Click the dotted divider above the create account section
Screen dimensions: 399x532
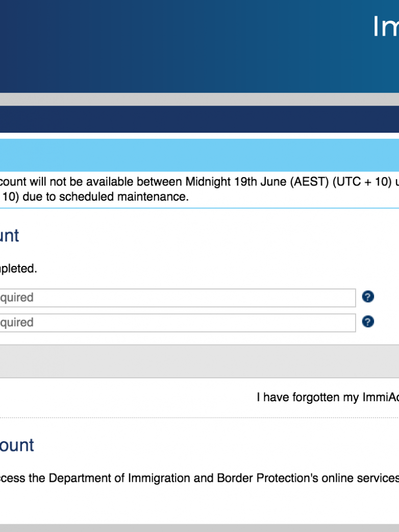[x=199, y=418]
